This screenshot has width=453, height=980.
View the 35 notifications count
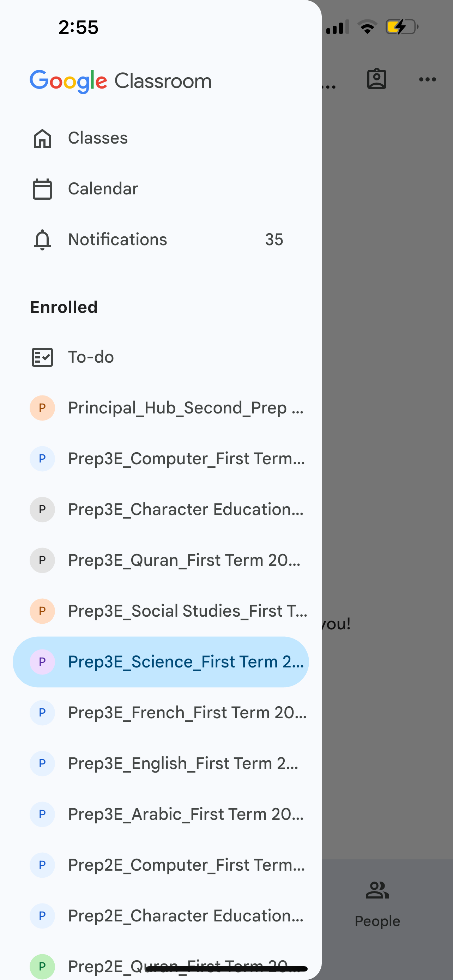tap(274, 240)
